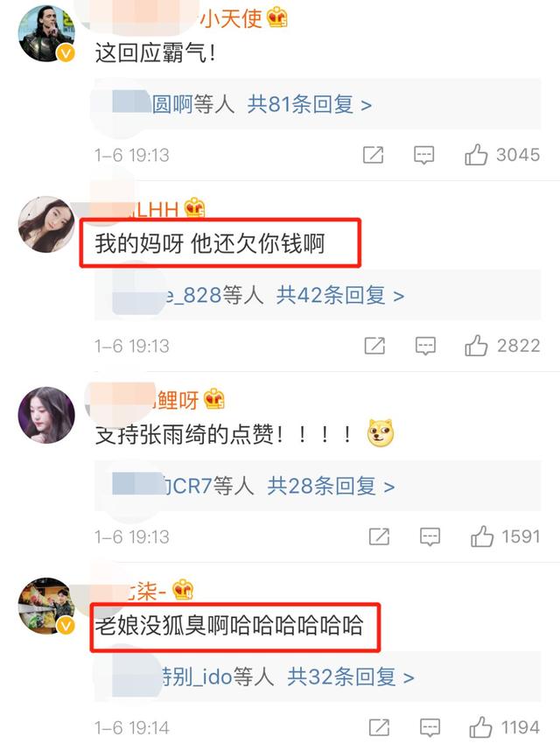Share the '这回应霸气!' comment
This screenshot has width=560, height=743.
pos(373,155)
